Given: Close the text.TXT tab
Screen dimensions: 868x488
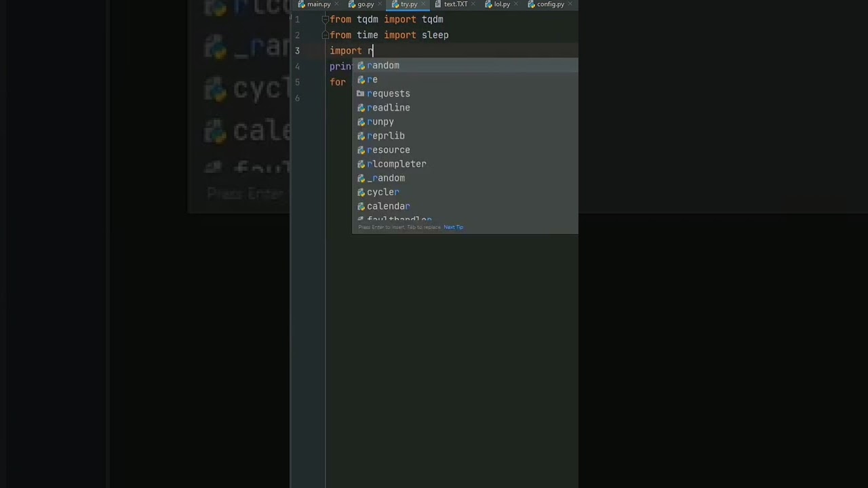Looking at the screenshot, I should [472, 4].
